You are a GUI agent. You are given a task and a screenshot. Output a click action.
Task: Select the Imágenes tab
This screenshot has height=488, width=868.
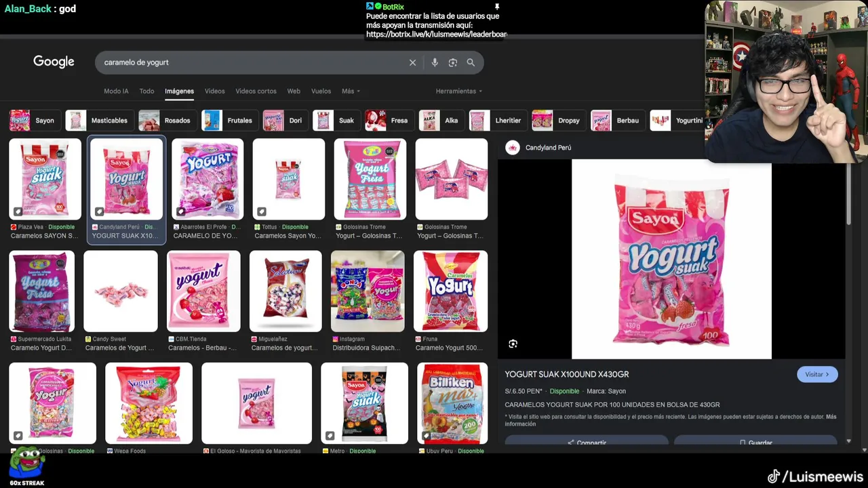(x=179, y=91)
